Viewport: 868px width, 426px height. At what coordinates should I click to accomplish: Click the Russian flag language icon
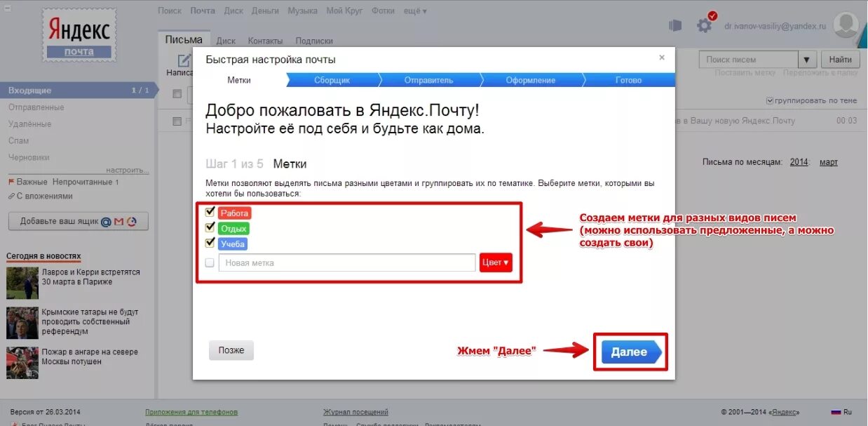836,412
